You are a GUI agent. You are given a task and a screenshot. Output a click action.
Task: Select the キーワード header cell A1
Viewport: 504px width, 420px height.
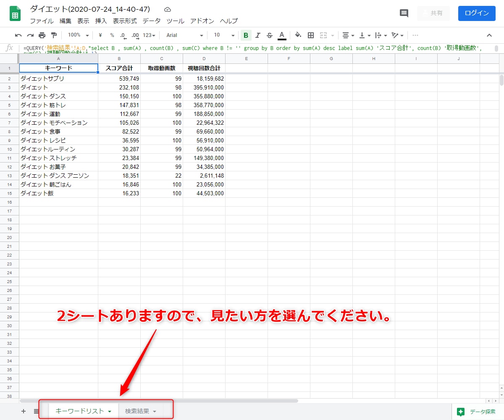(59, 68)
